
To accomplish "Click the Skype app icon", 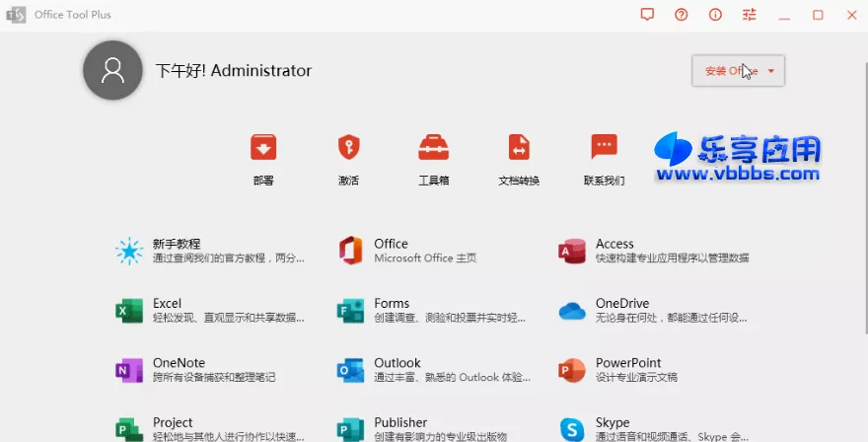I will point(572,430).
